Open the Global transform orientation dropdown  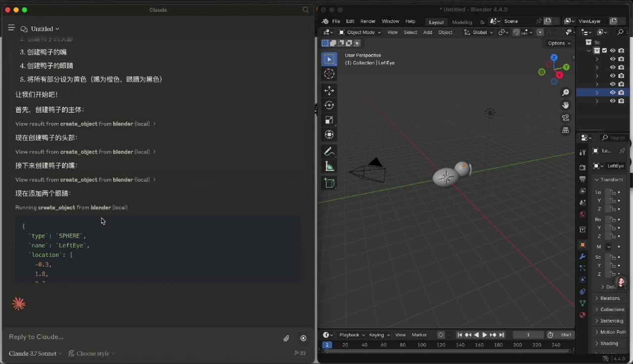(x=479, y=32)
